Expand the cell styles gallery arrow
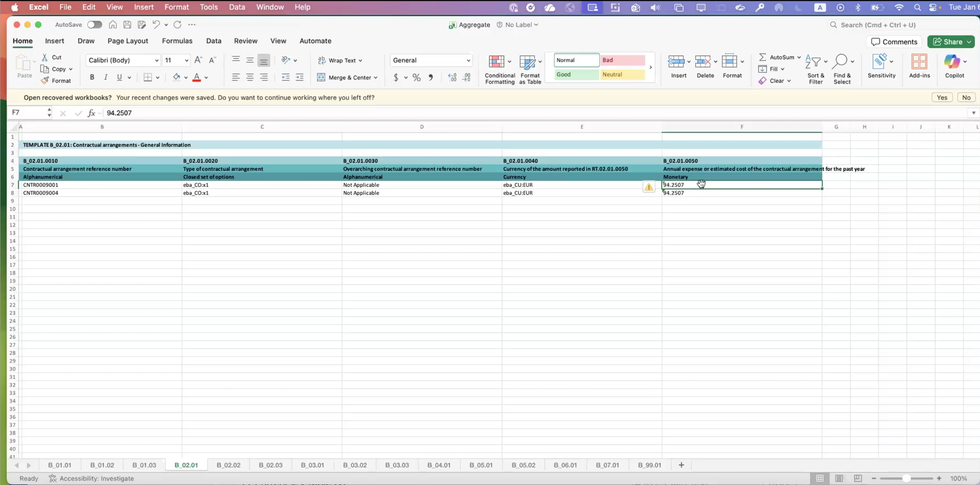 (651, 67)
